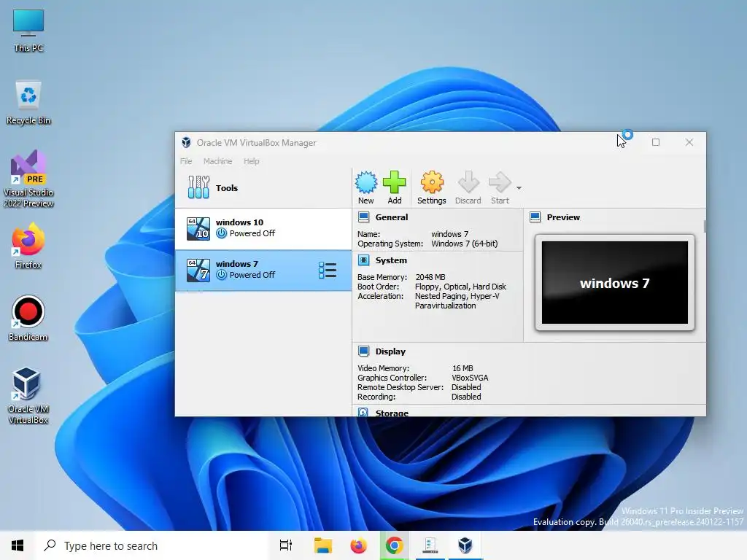The width and height of the screenshot is (747, 560).
Task: Click the System section header
Action: pos(391,260)
